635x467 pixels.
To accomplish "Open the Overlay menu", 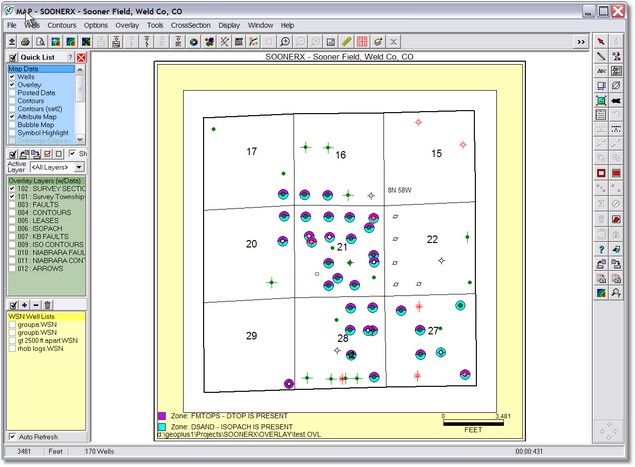I will coord(126,24).
